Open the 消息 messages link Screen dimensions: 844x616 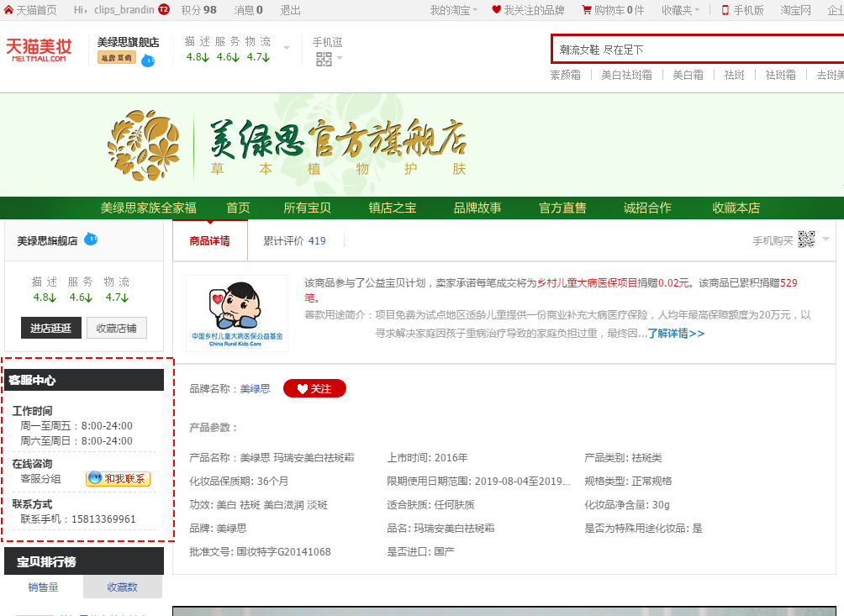click(x=248, y=10)
